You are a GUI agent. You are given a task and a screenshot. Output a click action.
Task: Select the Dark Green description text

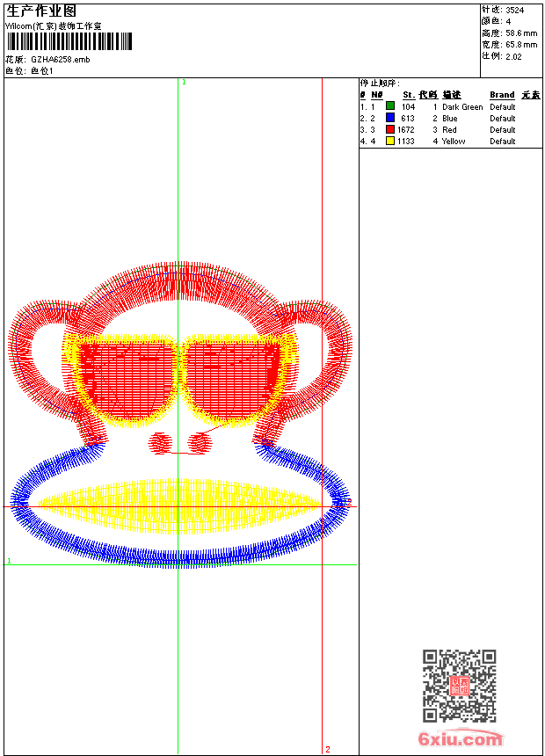pyautogui.click(x=462, y=107)
